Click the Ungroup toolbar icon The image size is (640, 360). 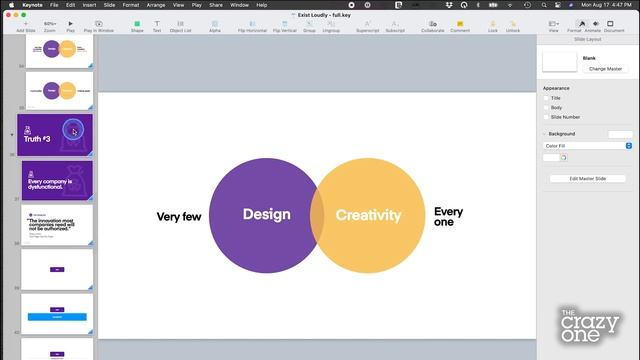(331, 24)
